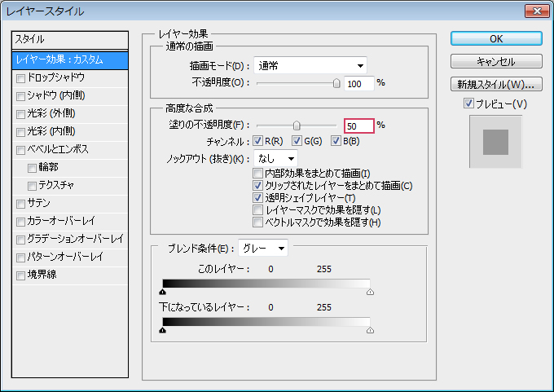This screenshot has height=392, width=554.
Task: Enable the 境界線 checkbox
Action: 20,275
